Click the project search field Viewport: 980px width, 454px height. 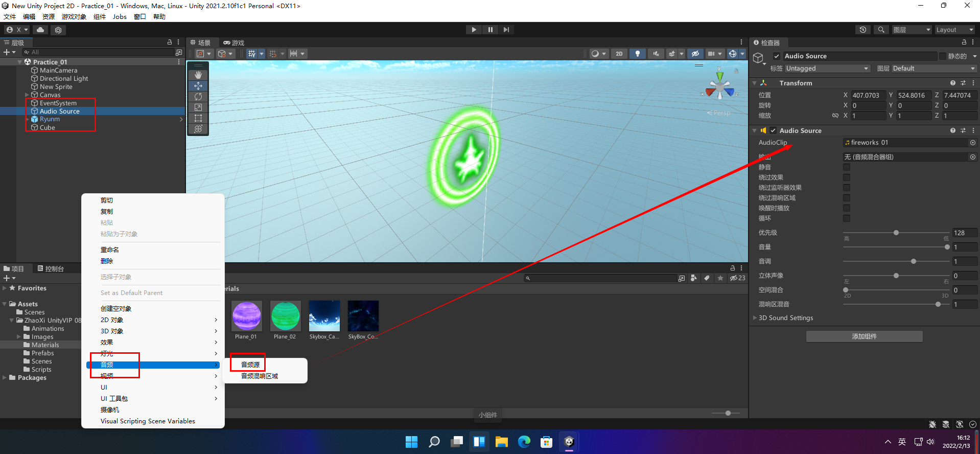click(x=600, y=278)
